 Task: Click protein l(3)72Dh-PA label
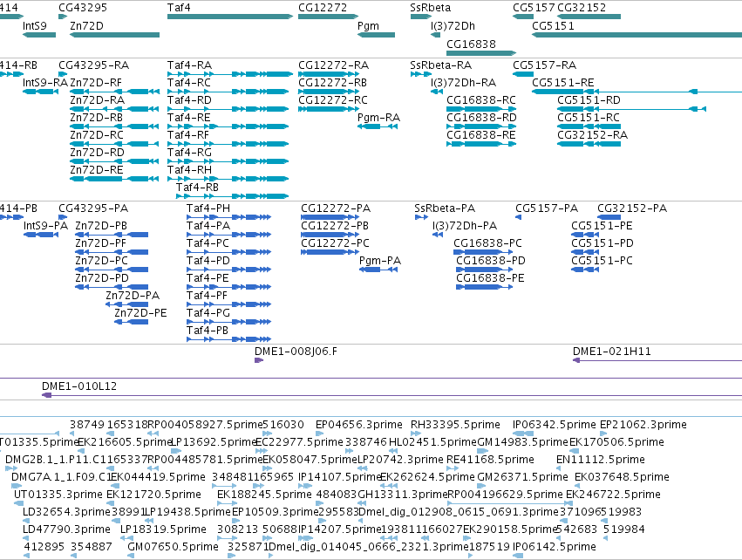pyautogui.click(x=464, y=226)
